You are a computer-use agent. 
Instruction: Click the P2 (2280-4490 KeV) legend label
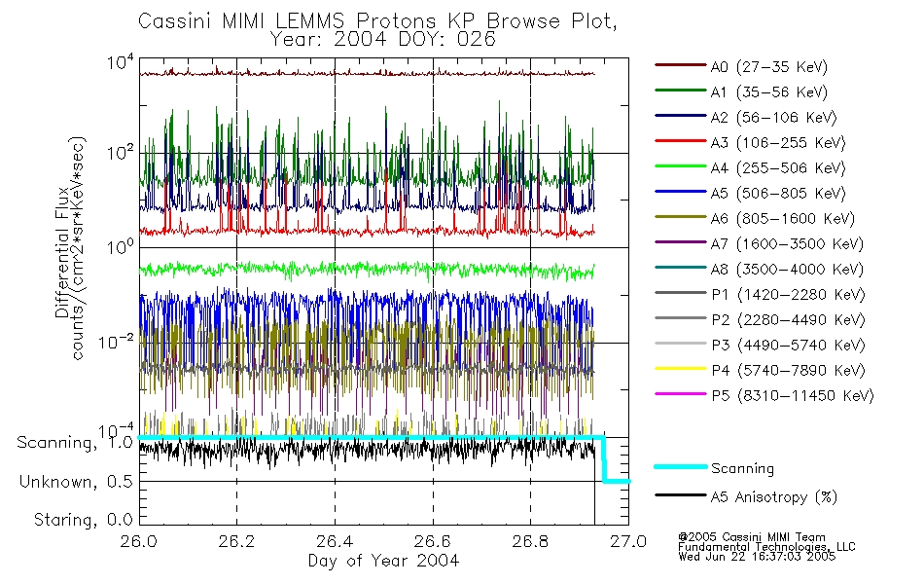coord(788,319)
